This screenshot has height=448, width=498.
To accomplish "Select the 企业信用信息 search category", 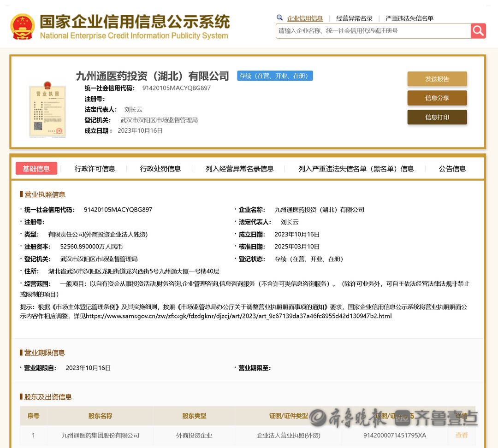I will point(305,18).
